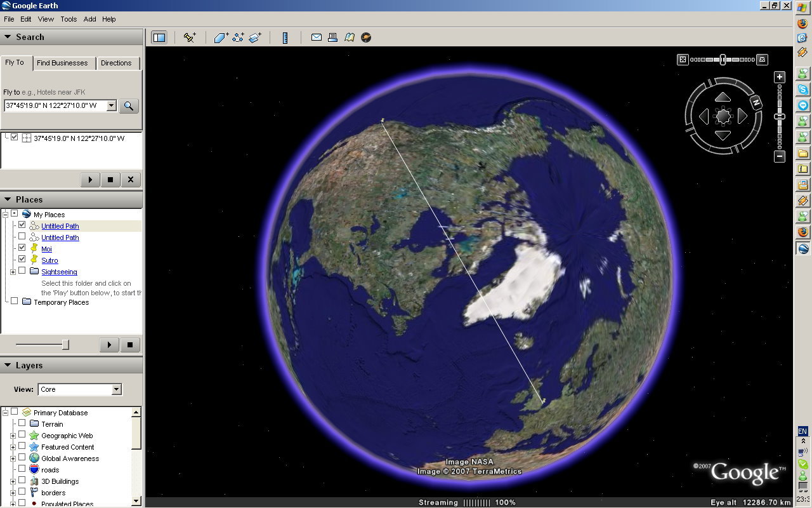Viewport: 812px width, 508px height.
Task: Click the zoom in plus button
Action: point(780,77)
